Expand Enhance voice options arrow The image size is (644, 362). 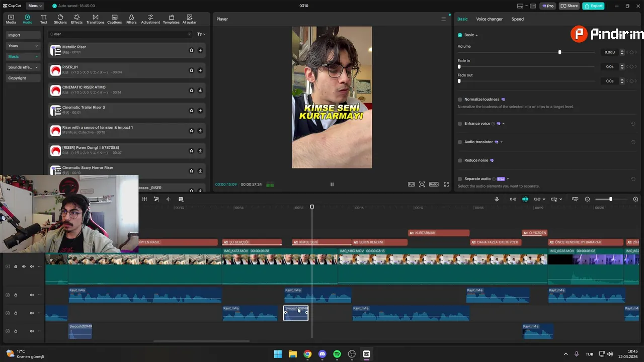[x=503, y=124]
